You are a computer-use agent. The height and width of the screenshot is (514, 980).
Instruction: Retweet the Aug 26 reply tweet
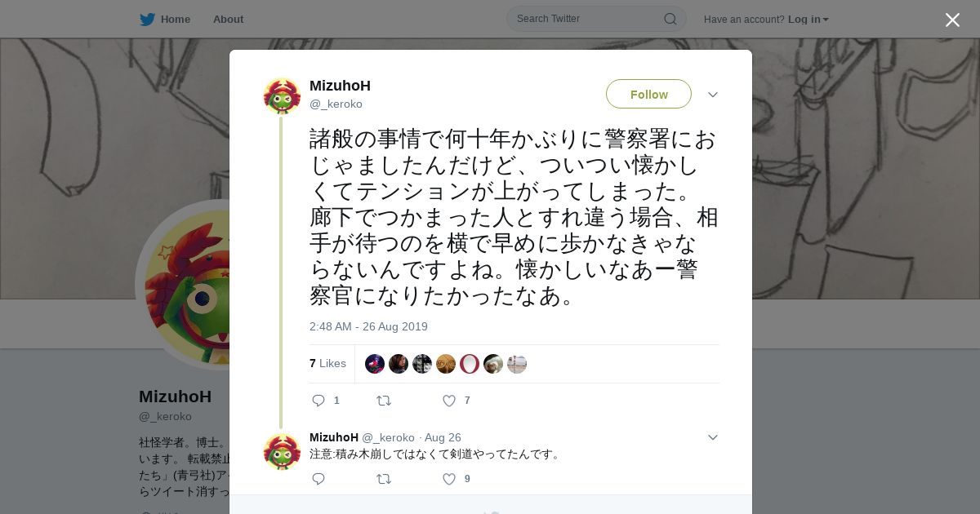click(383, 479)
